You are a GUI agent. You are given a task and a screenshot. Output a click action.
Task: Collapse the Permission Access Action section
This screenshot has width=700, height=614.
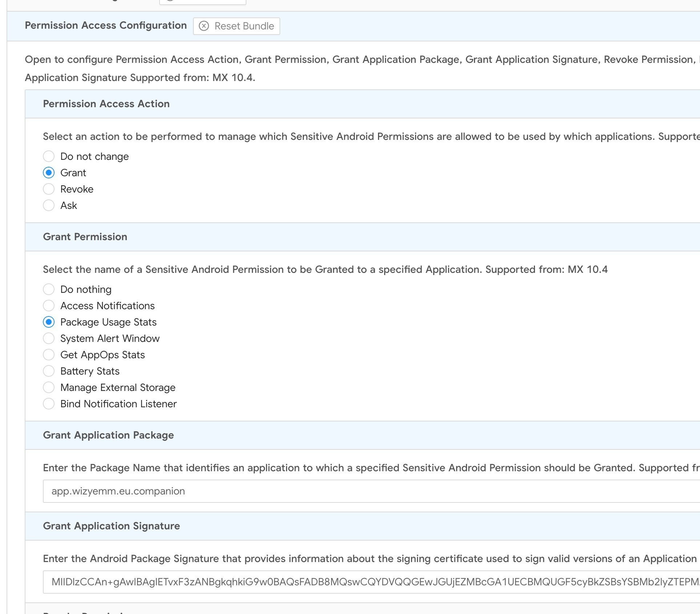[106, 104]
